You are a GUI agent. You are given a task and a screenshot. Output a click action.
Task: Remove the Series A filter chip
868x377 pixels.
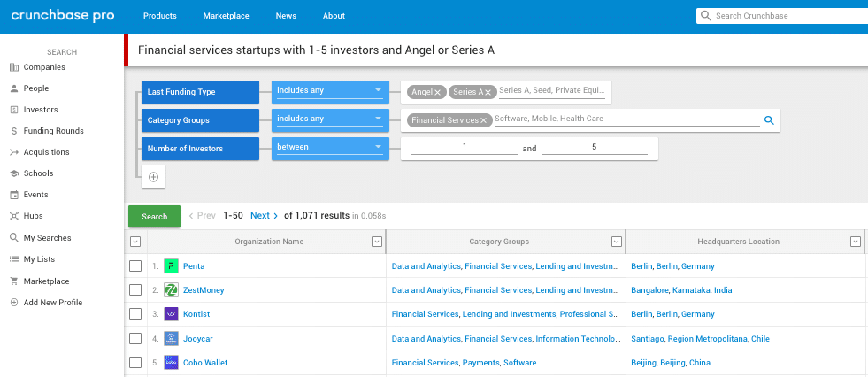point(488,92)
